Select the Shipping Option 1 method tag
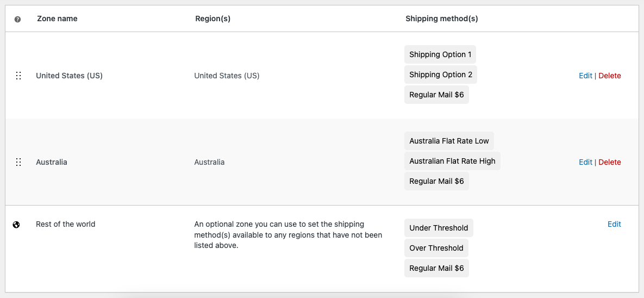The width and height of the screenshot is (644, 298). coord(440,54)
